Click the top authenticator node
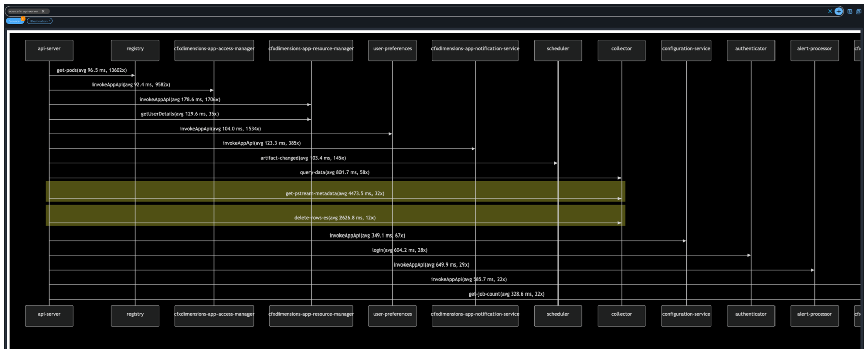This screenshot has height=353, width=868. (751, 50)
